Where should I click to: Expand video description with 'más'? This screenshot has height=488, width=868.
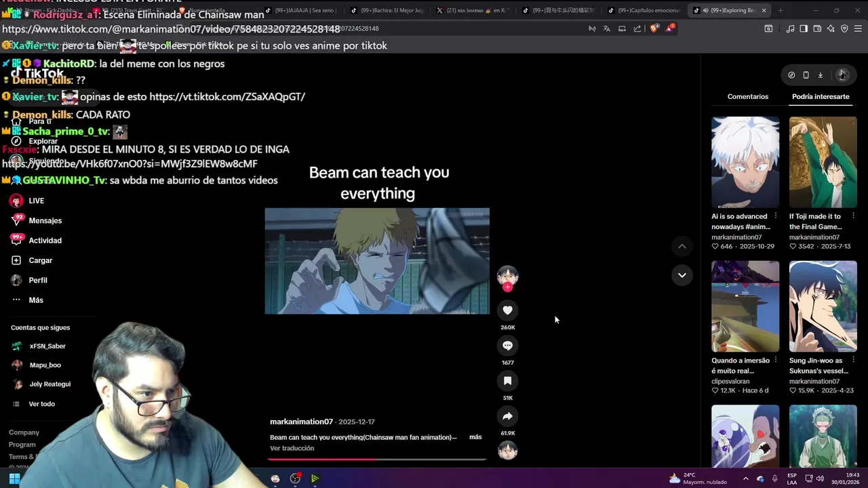(x=475, y=437)
